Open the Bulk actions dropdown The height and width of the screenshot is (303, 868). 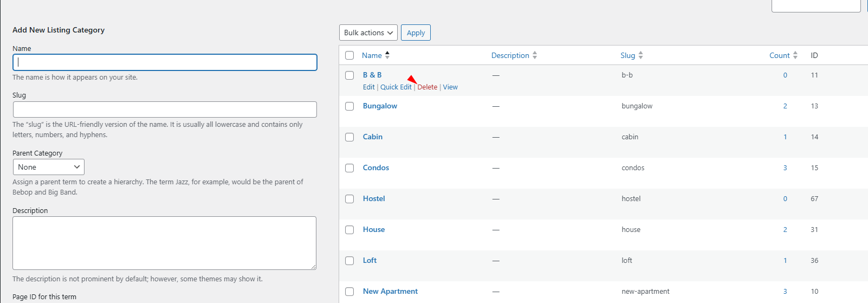point(368,33)
